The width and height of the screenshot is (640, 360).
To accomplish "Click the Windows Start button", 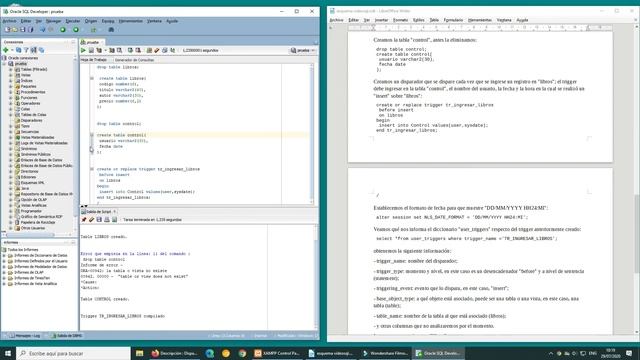I will [8, 353].
